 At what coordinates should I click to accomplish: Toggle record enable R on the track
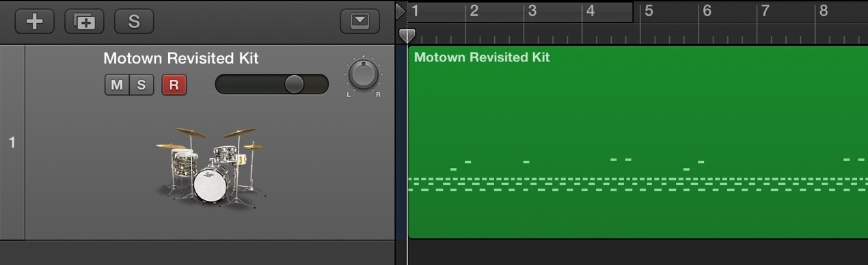click(174, 85)
